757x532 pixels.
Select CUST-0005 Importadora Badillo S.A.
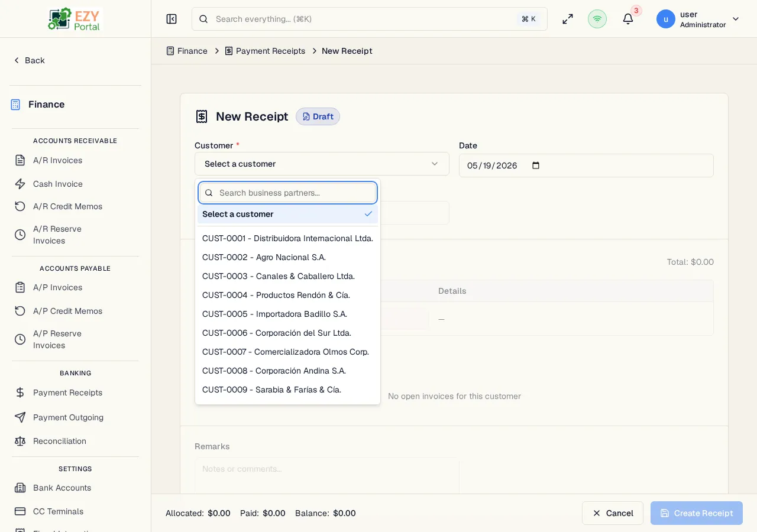(x=287, y=314)
